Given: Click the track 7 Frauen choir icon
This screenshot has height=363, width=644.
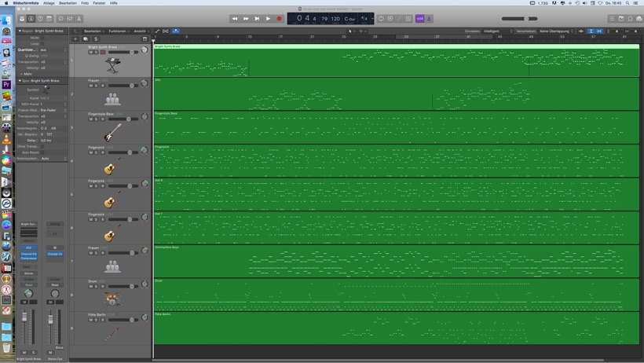Looking at the screenshot, I should click(112, 266).
